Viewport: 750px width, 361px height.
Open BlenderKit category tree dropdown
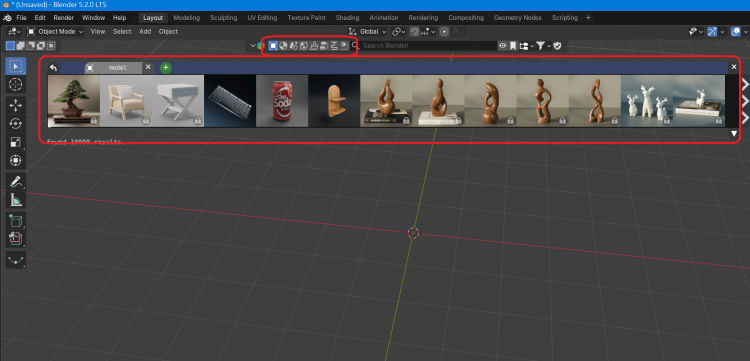click(526, 46)
